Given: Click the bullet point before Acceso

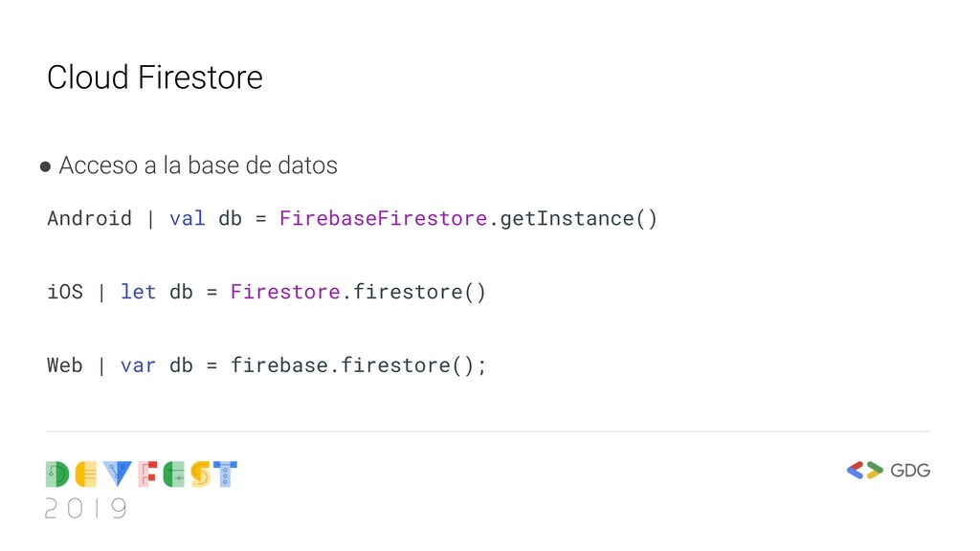Looking at the screenshot, I should tap(45, 166).
